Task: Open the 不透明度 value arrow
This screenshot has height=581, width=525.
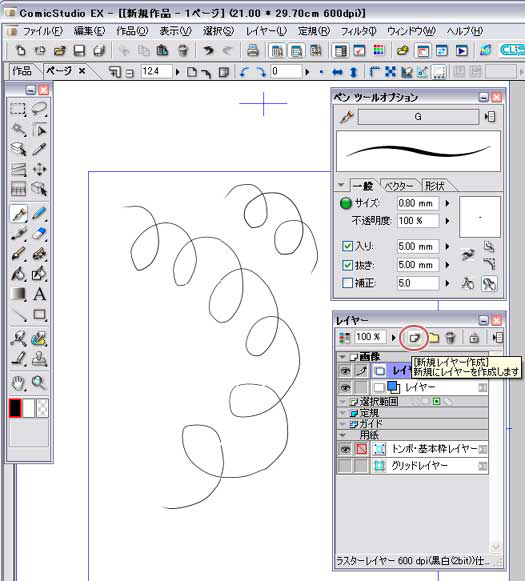Action: coord(447,221)
